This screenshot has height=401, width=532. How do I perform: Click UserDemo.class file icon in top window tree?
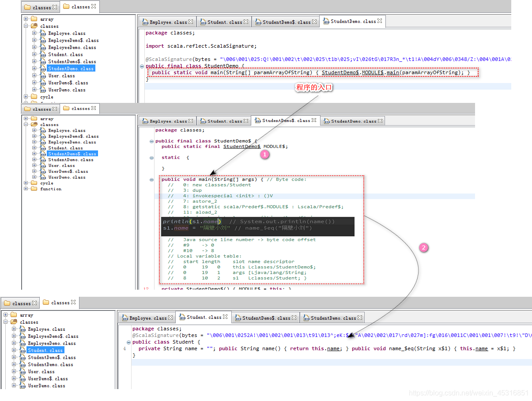click(43, 90)
